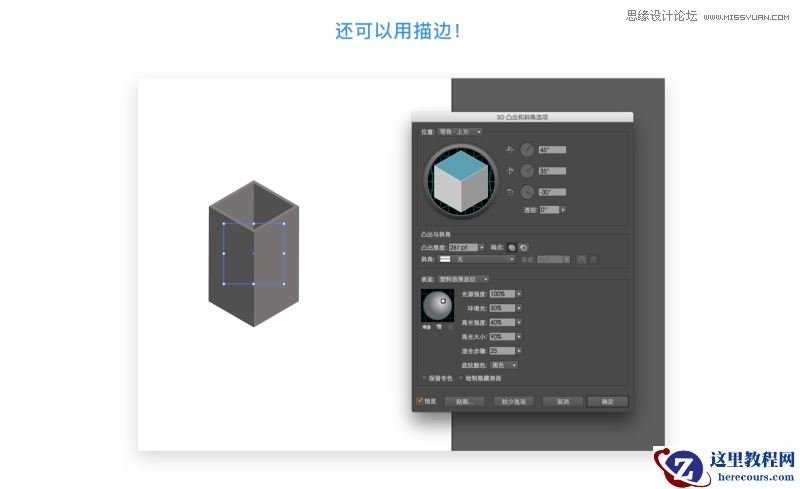Image resolution: width=800 pixels, height=489 pixels.
Task: Click the Cancel button in dialog
Action: tap(563, 402)
